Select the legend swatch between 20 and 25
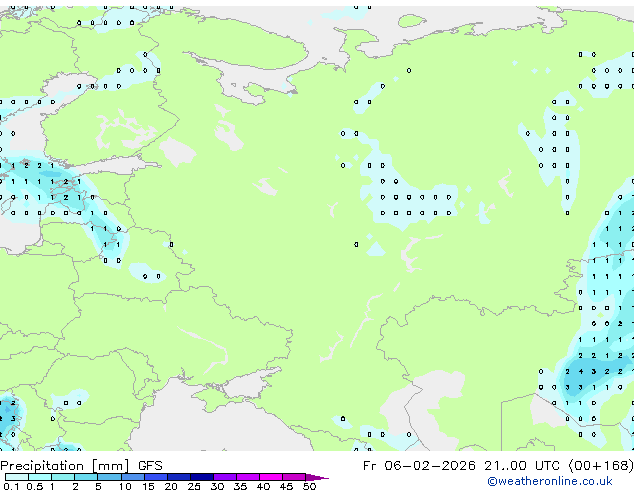Image resolution: width=634 pixels, height=490 pixels. tap(179, 477)
